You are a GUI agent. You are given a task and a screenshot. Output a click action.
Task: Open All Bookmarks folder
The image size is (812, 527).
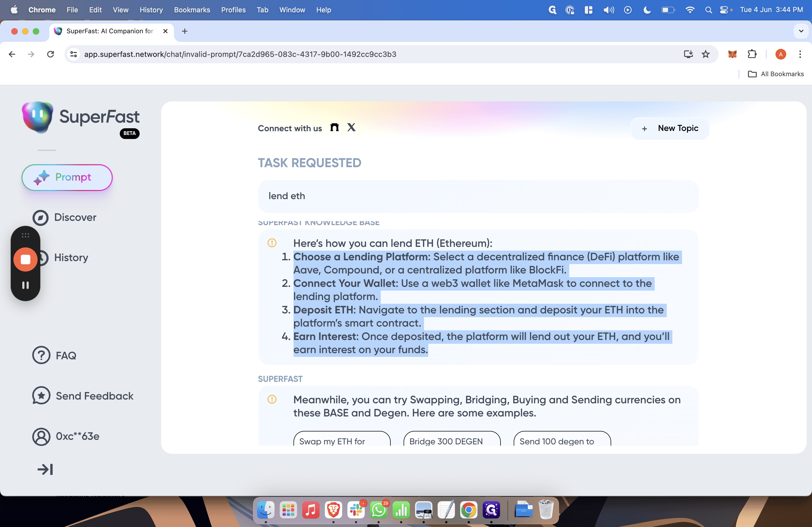[x=775, y=74]
